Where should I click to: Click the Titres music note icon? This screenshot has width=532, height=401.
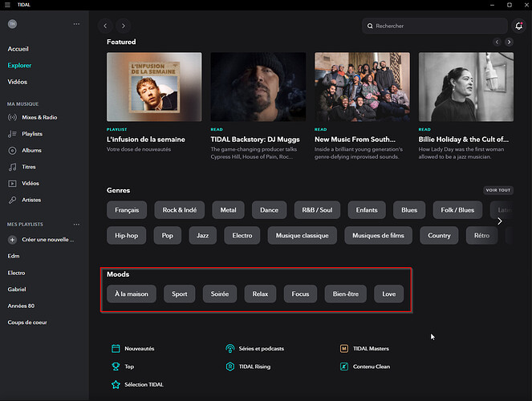pyautogui.click(x=12, y=167)
